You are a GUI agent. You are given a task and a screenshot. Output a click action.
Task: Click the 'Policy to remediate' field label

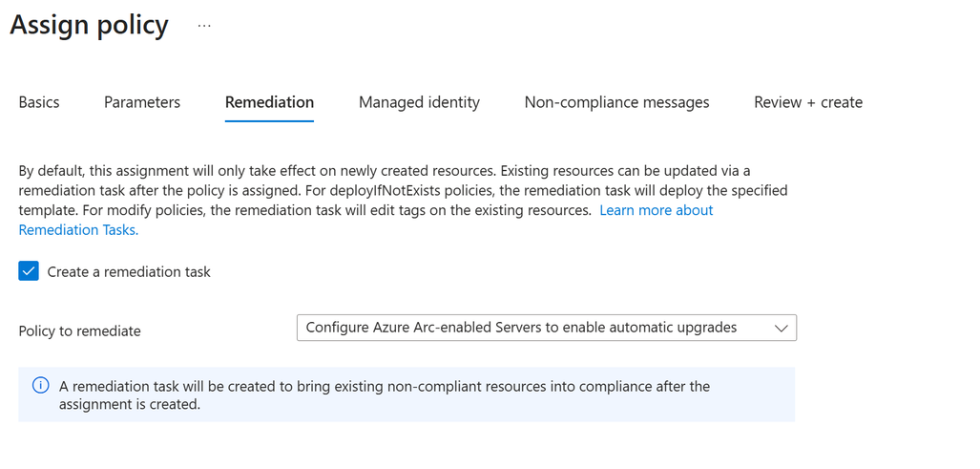[x=80, y=331]
